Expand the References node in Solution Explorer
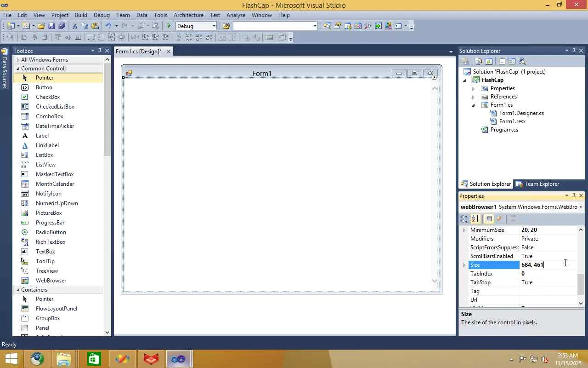This screenshot has height=368, width=588. tap(473, 97)
